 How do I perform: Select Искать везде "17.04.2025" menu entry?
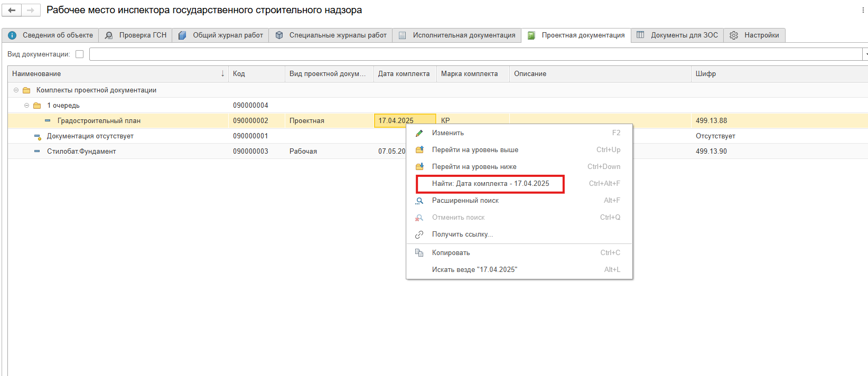tap(474, 270)
